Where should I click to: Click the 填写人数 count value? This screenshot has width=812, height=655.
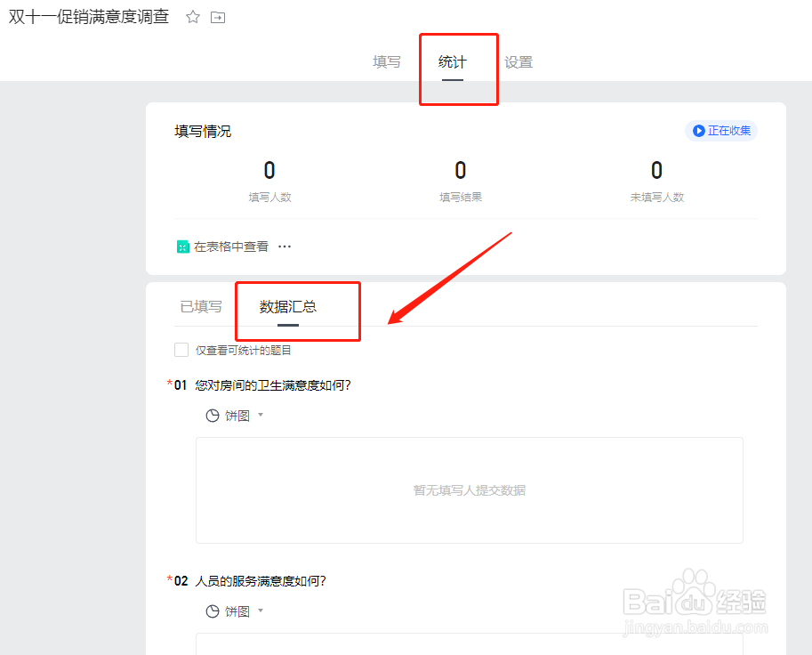(269, 170)
